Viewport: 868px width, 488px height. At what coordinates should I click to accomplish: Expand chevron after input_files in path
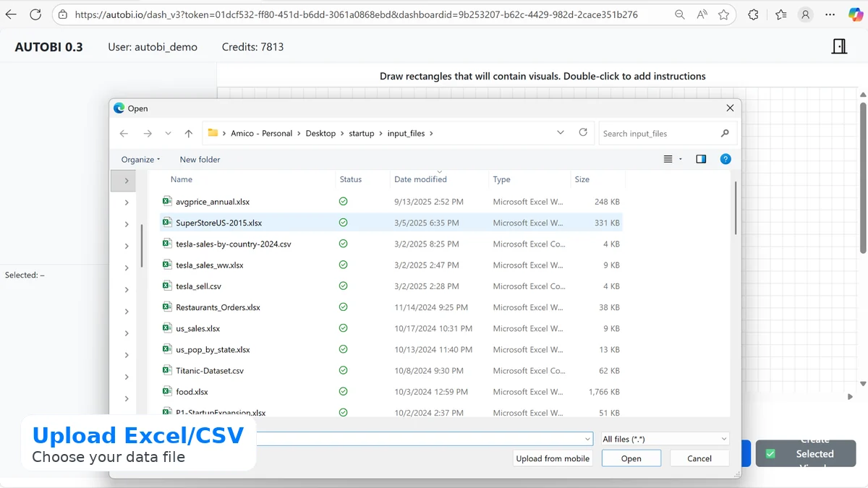432,133
